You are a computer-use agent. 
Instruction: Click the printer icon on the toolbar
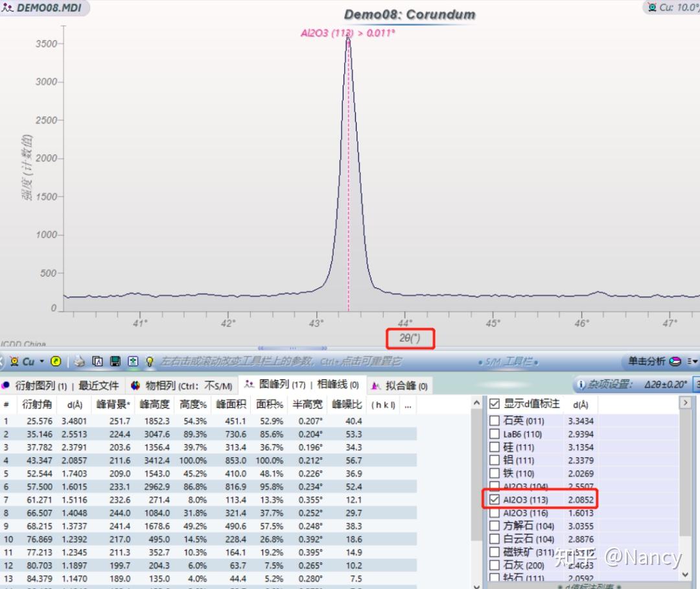pyautogui.click(x=78, y=361)
